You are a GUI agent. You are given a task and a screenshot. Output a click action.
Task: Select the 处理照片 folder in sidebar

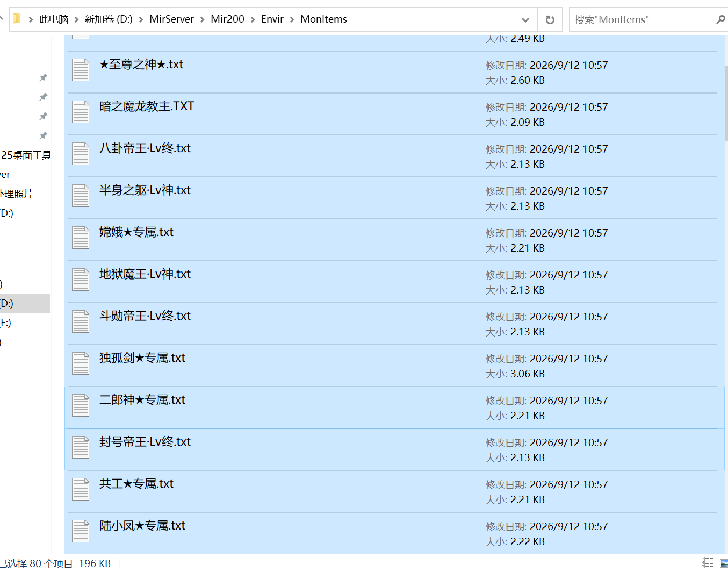[17, 194]
